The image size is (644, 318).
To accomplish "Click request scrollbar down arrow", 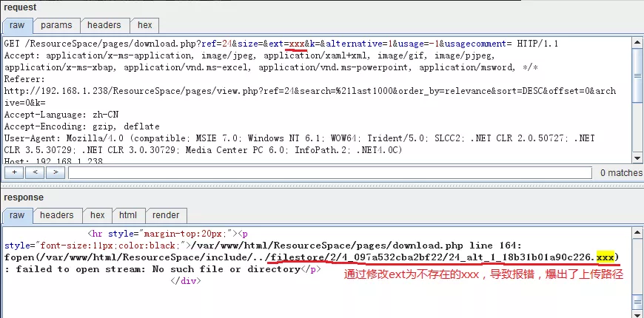I will 637,158.
